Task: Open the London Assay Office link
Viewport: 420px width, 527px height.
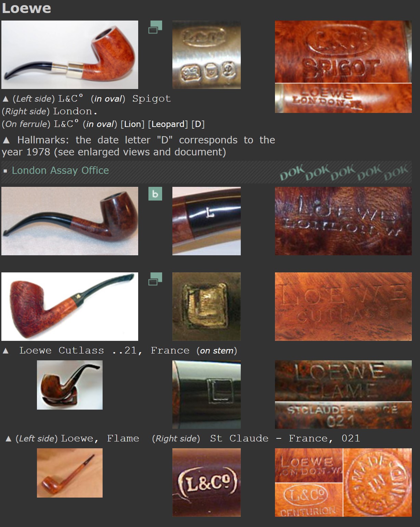Action: [60, 170]
